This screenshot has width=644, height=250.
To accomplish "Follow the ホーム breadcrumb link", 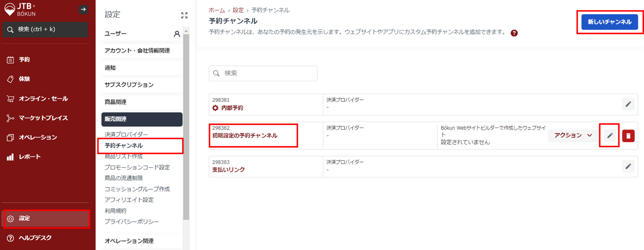I will pos(217,10).
